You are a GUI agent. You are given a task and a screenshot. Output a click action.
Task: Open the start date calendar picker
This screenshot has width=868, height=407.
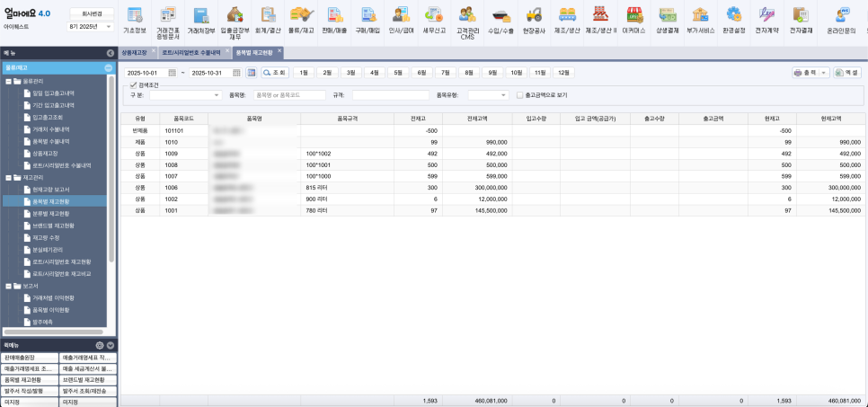click(173, 73)
